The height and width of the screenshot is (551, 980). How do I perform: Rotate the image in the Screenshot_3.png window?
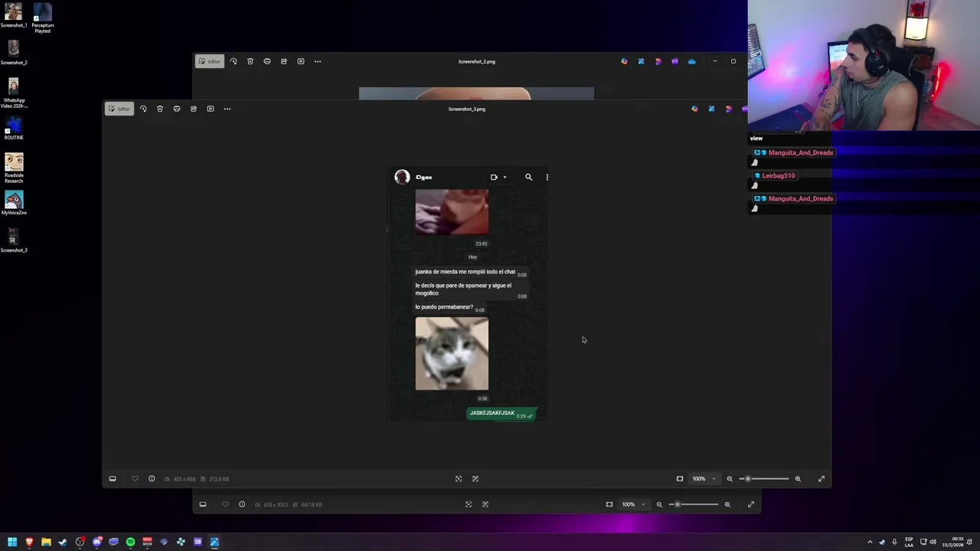pyautogui.click(x=143, y=109)
